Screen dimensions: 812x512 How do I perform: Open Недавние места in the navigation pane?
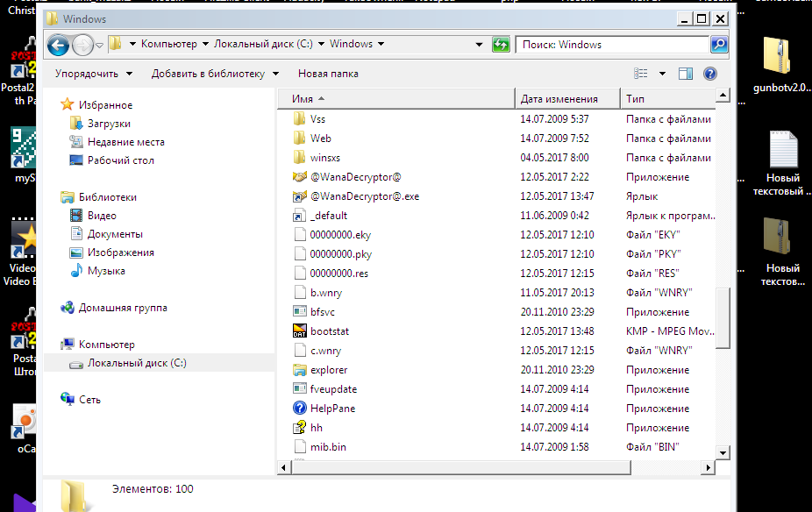click(126, 142)
